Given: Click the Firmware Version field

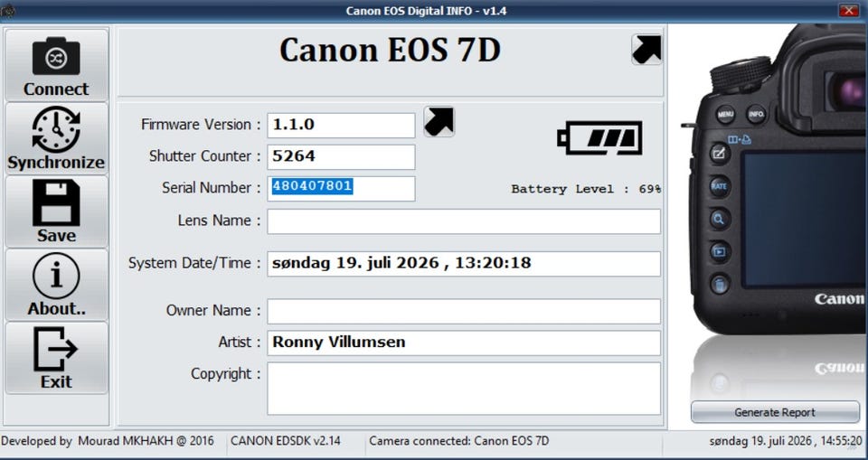Looking at the screenshot, I should pyautogui.click(x=341, y=125).
